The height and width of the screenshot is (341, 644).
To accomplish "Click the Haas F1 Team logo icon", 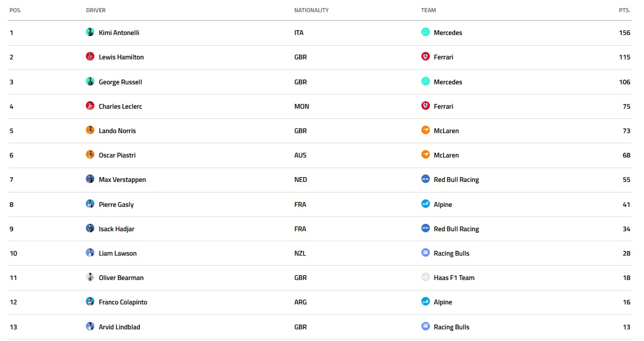I will 425,277.
